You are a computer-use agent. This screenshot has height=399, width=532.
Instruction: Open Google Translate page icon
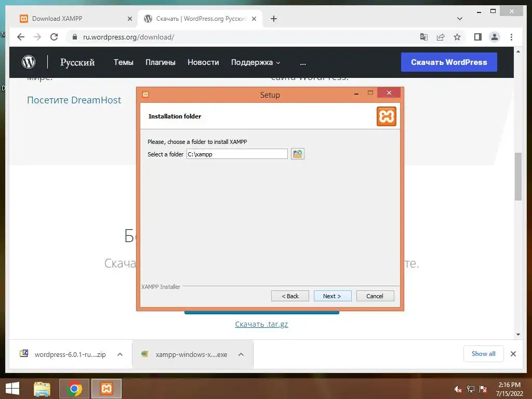(x=424, y=37)
